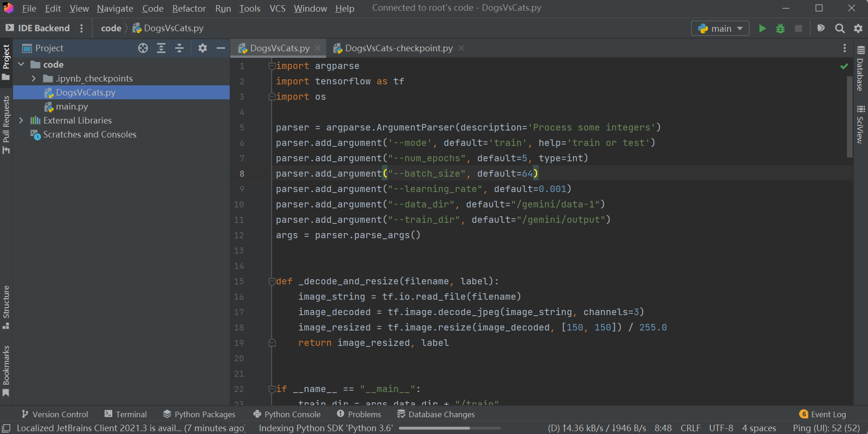Collapse all items in the Project panel
This screenshot has height=434, width=868.
click(x=179, y=48)
